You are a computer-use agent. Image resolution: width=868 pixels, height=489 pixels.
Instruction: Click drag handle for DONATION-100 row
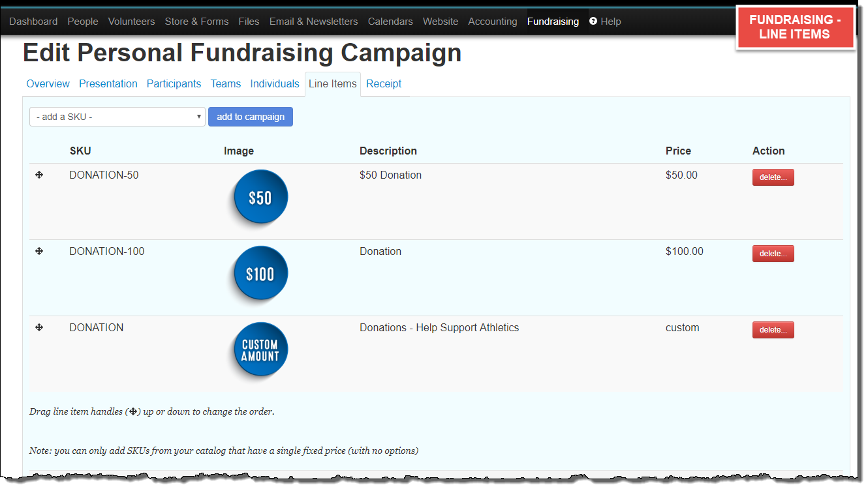(39, 251)
